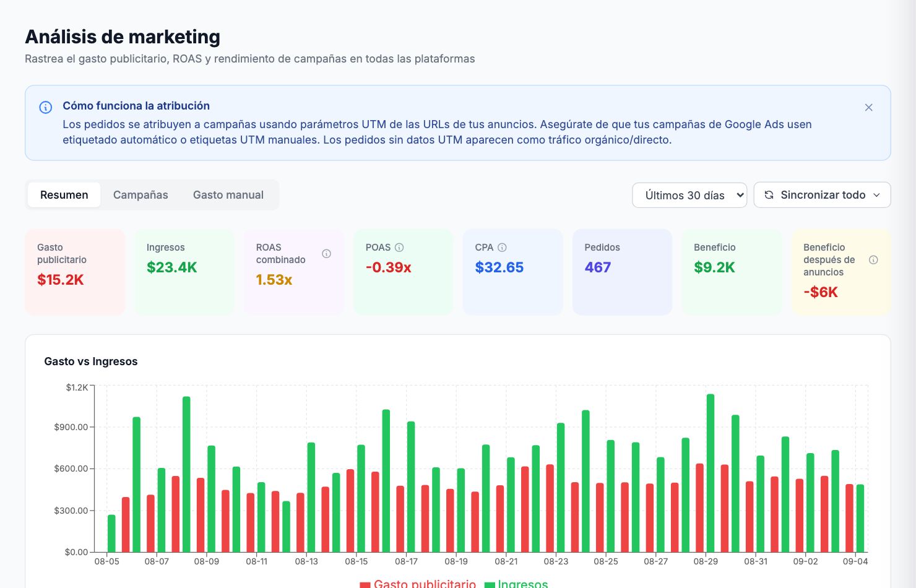The height and width of the screenshot is (588, 916).
Task: Click the sync arrows refresh icon
Action: click(x=769, y=195)
